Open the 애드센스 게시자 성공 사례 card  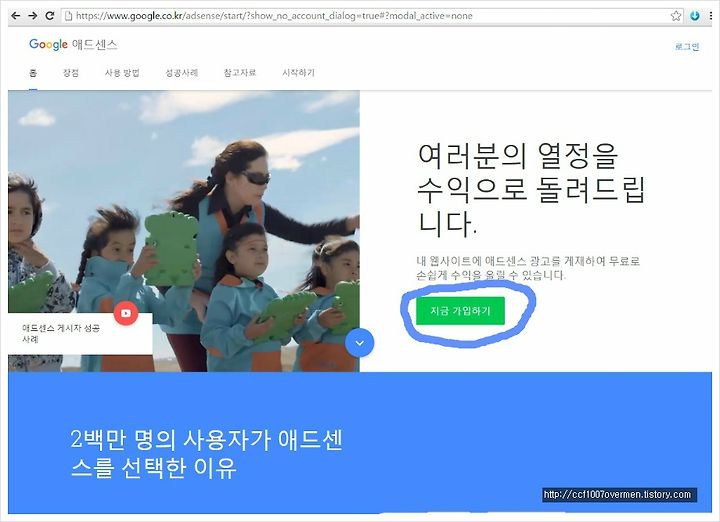[x=80, y=334]
